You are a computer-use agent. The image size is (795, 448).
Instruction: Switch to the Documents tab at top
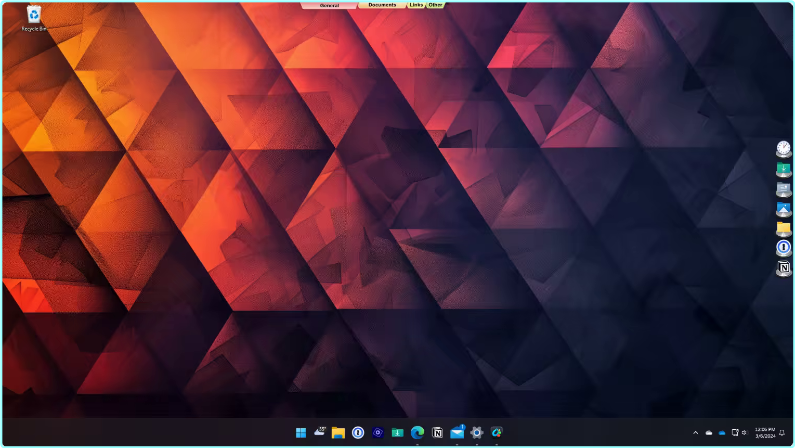(382, 5)
